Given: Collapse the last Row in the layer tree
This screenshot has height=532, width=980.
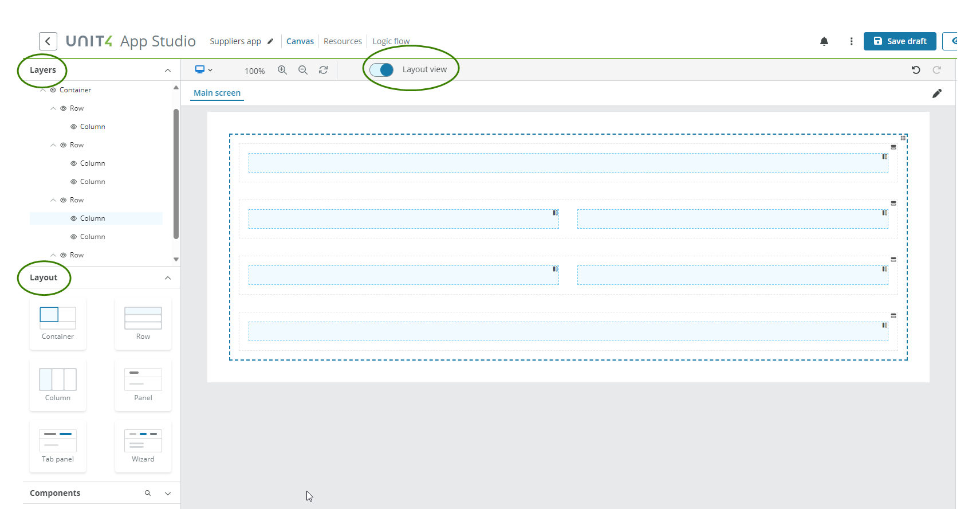Looking at the screenshot, I should click(x=53, y=255).
